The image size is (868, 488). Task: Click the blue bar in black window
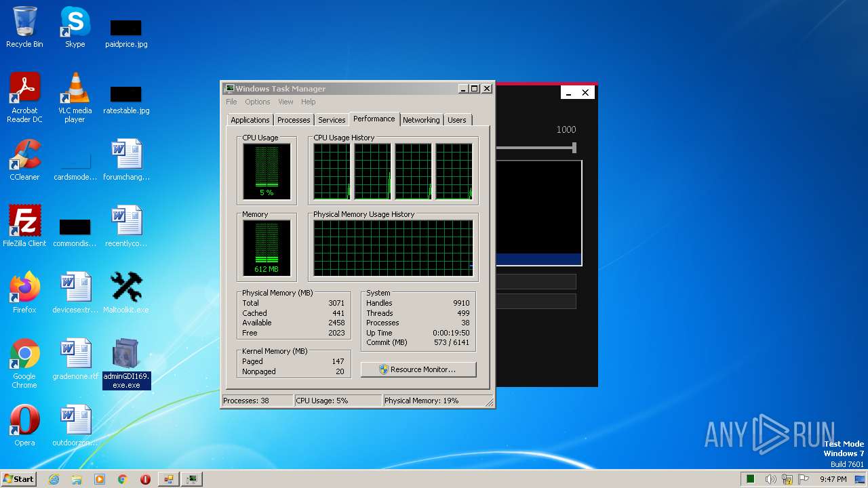tap(539, 259)
